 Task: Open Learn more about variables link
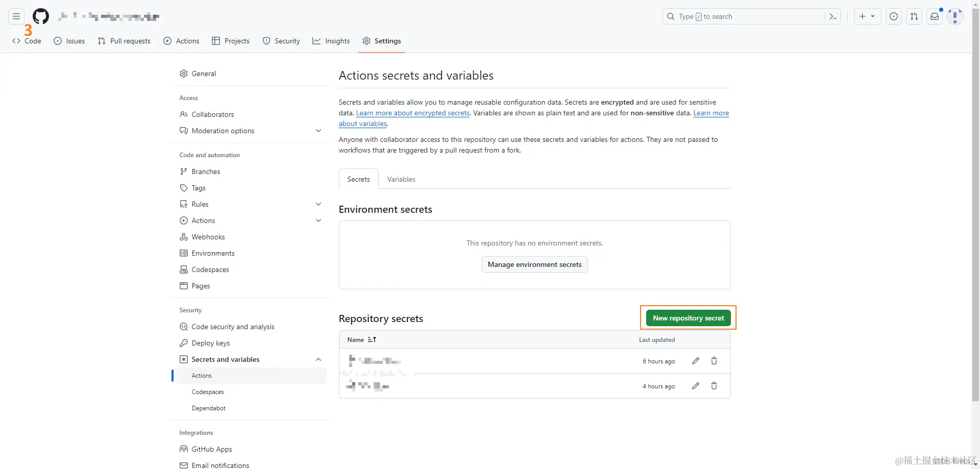click(711, 113)
